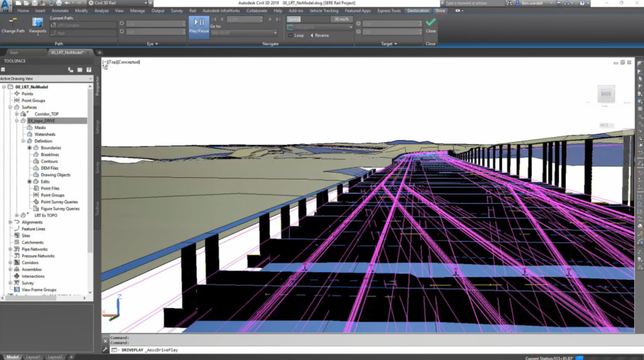
Task: Click the Open file icon in quick access
Action: point(27,3)
